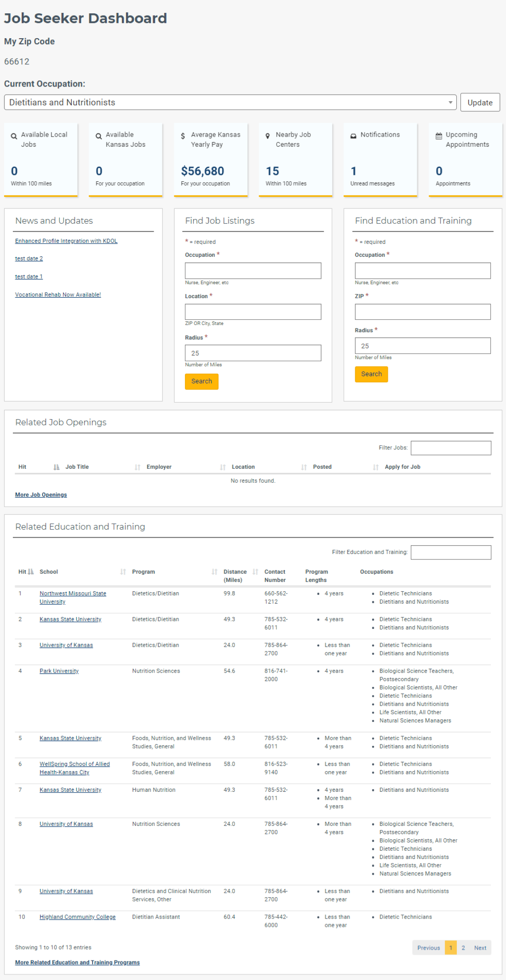Sort education table by Program sort icon
Viewport: 506px width, 980px height.
pos(214,572)
